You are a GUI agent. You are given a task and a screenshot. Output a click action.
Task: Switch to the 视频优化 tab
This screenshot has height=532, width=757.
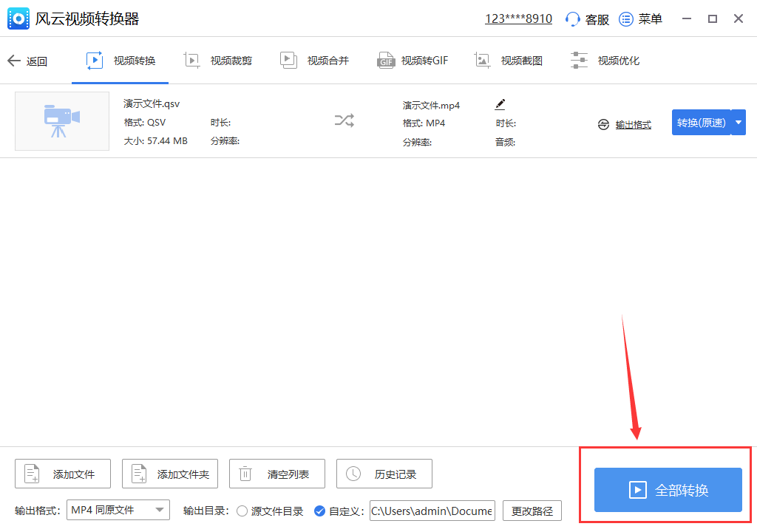(605, 61)
